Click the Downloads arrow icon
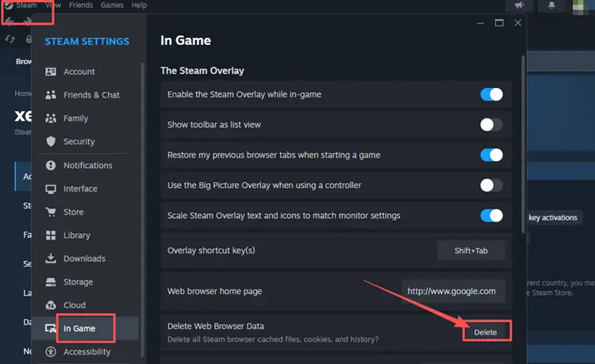Image resolution: width=595 pixels, height=364 pixels. pyautogui.click(x=51, y=259)
